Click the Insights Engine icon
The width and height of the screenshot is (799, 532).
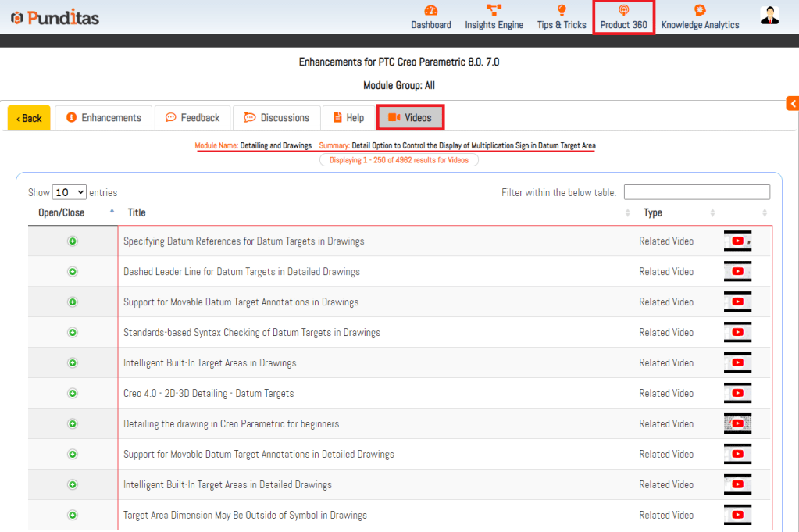[494, 10]
